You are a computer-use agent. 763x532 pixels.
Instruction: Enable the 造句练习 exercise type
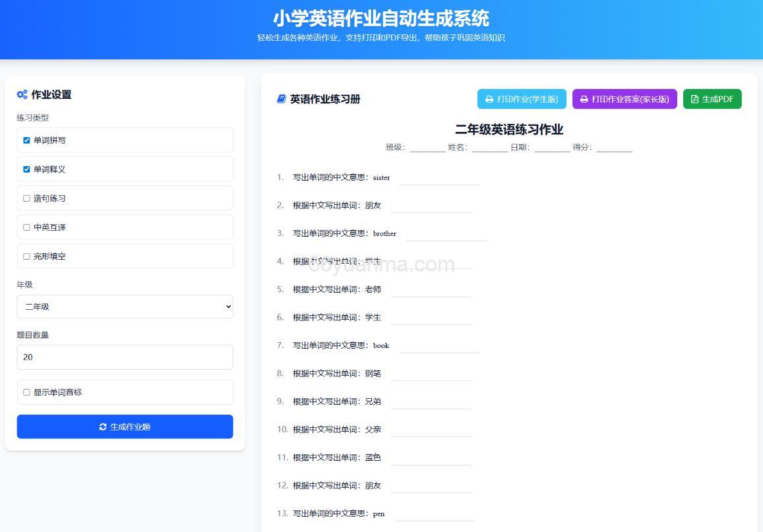(27, 198)
